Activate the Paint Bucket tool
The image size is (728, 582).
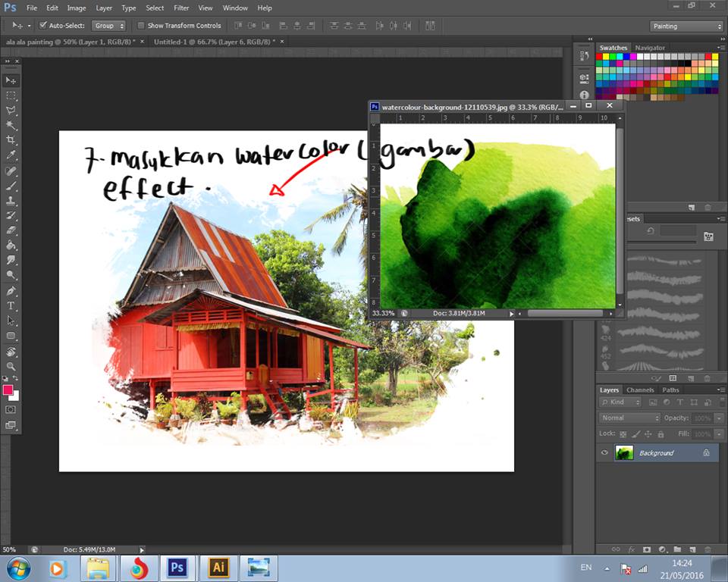(x=11, y=246)
